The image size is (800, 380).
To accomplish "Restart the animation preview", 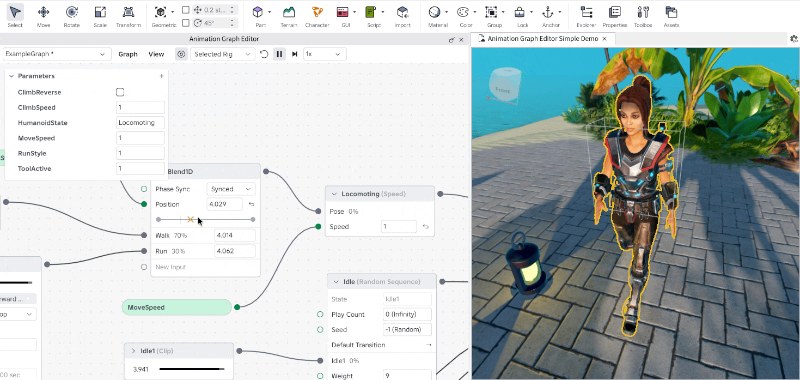I will click(x=264, y=54).
